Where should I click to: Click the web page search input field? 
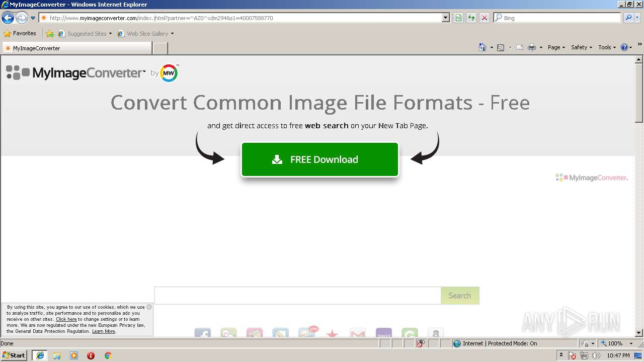297,296
